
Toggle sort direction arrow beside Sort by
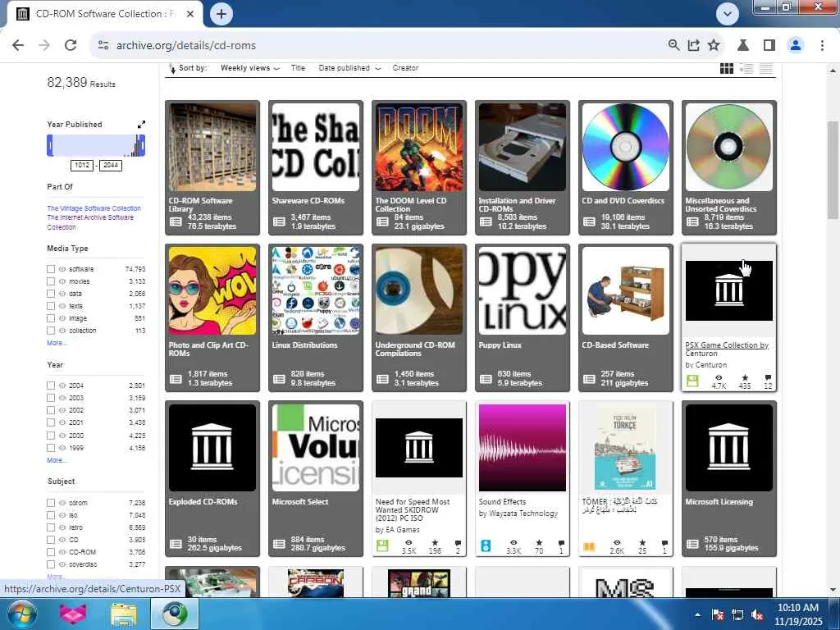(x=172, y=68)
